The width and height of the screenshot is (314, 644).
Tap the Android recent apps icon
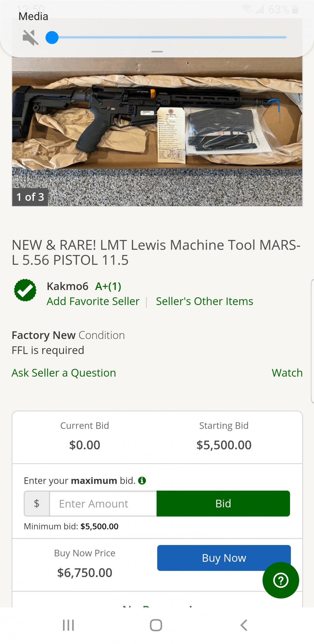point(68,625)
